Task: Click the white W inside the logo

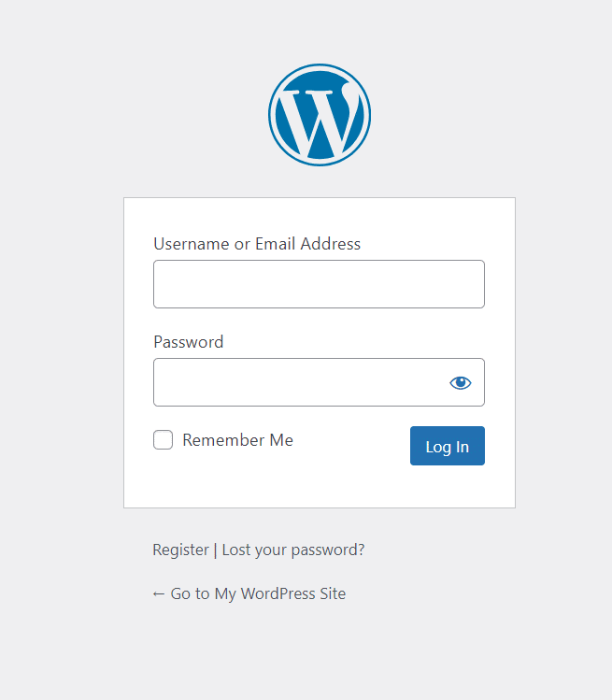Action: coord(315,121)
